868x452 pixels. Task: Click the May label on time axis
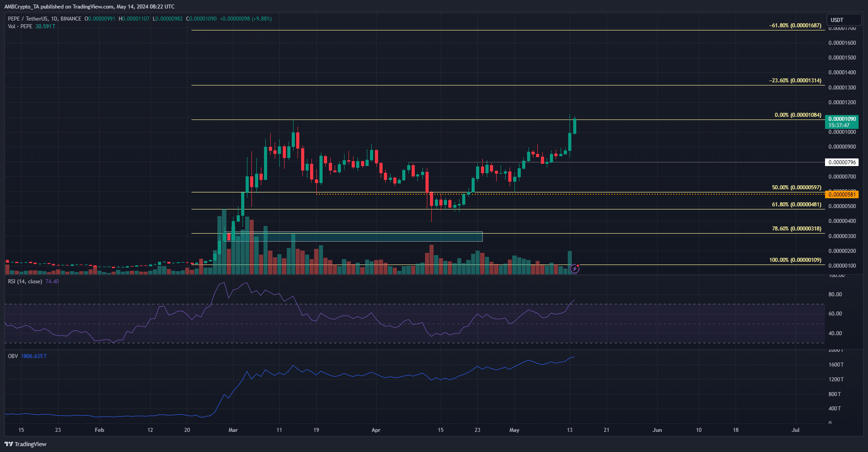click(x=515, y=430)
